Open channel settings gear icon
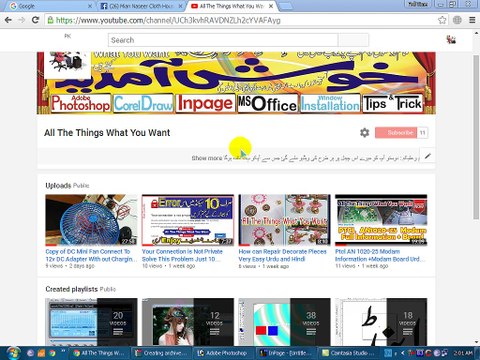480x360 pixels. (x=365, y=133)
